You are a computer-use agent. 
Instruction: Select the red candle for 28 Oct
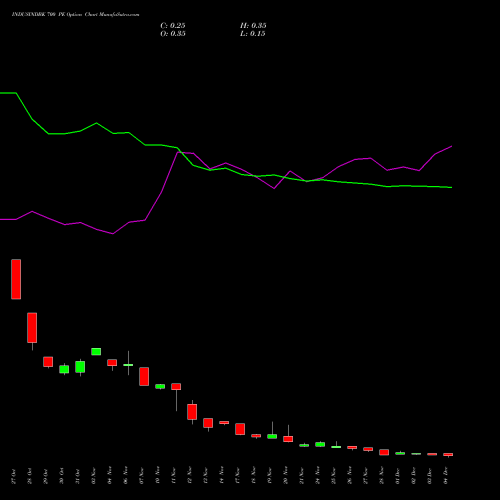32,328
